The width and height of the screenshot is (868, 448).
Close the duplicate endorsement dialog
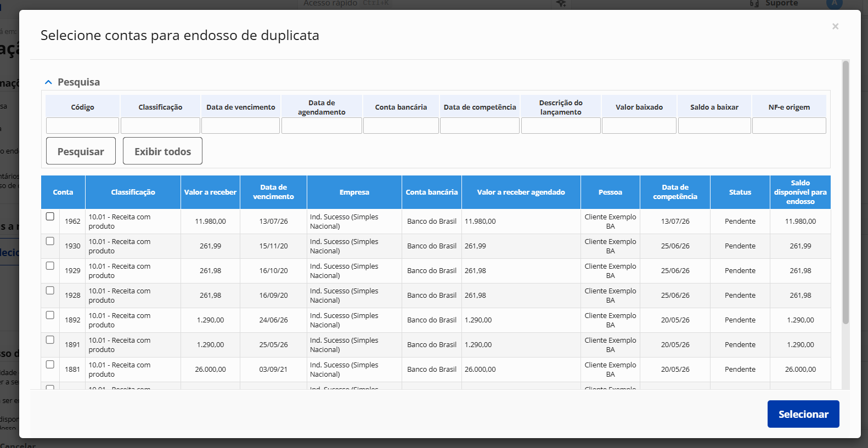835,26
